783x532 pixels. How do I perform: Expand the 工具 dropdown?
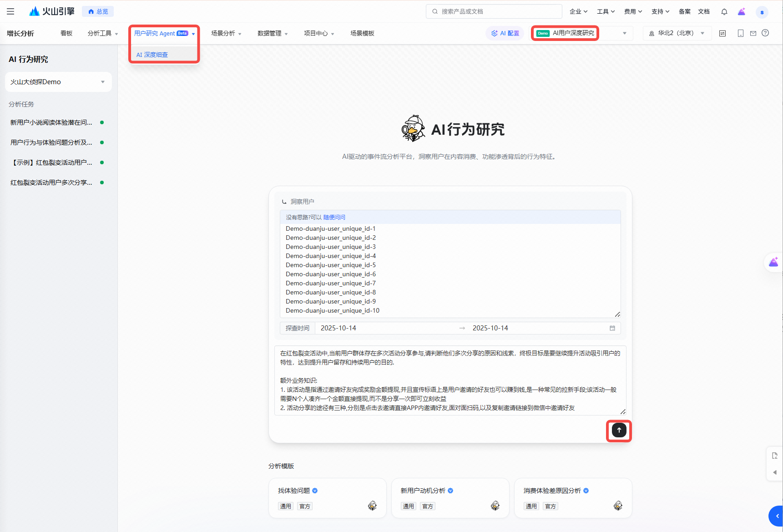point(606,11)
